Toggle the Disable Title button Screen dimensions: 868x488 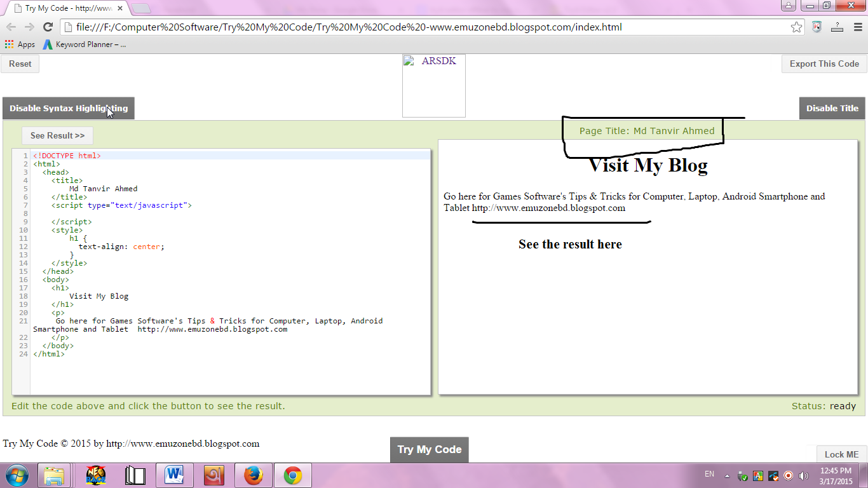pyautogui.click(x=832, y=108)
